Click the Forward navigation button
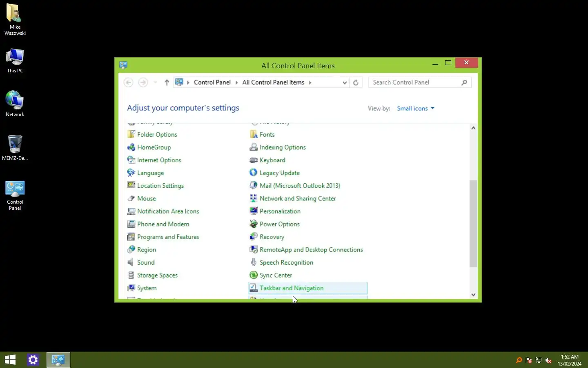The image size is (588, 368). coord(143,83)
